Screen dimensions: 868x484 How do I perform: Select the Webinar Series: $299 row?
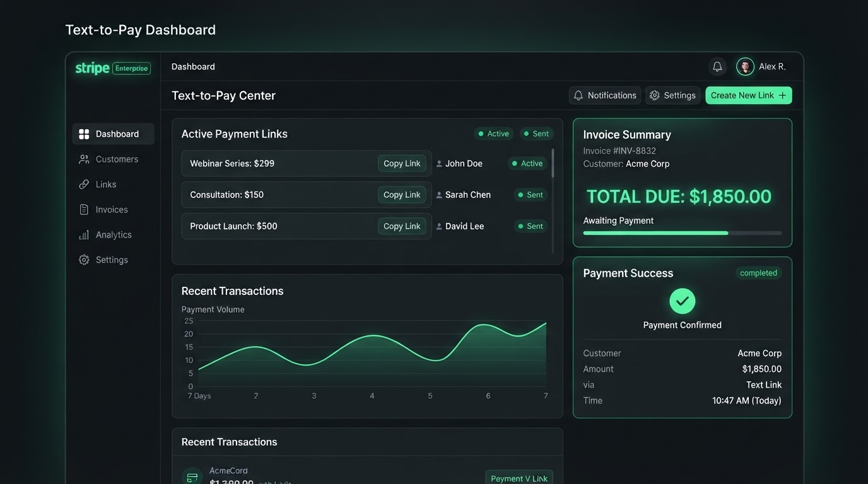point(307,163)
